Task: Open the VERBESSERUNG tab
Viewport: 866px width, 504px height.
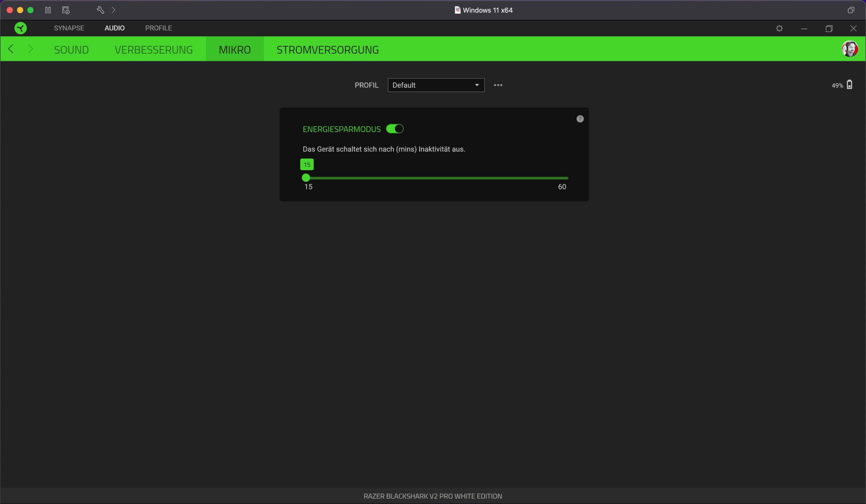Action: [154, 50]
